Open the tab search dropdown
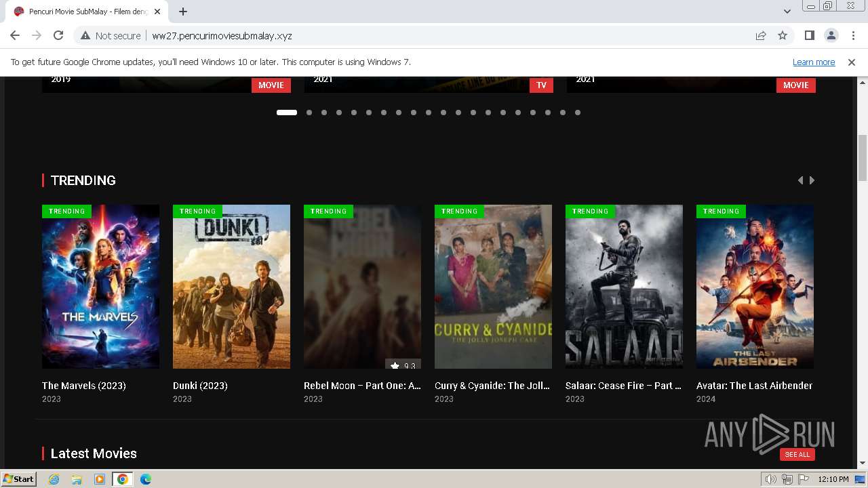Image resolution: width=868 pixels, height=488 pixels. [787, 12]
